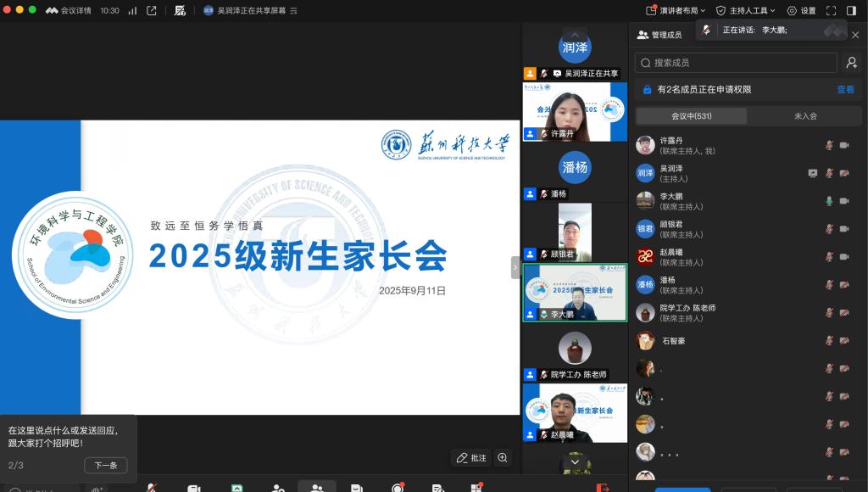Toggle 吴润泽's camera icon in member list
Screen dimensions: 868x492
[x=844, y=173]
